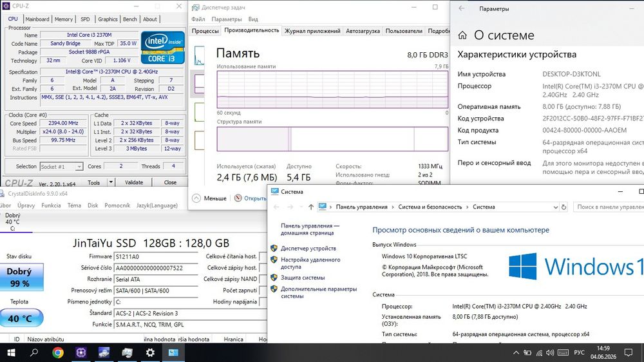Viewport: 644px width, 362px height.
Task: Open Защита системы link
Action: click(303, 278)
